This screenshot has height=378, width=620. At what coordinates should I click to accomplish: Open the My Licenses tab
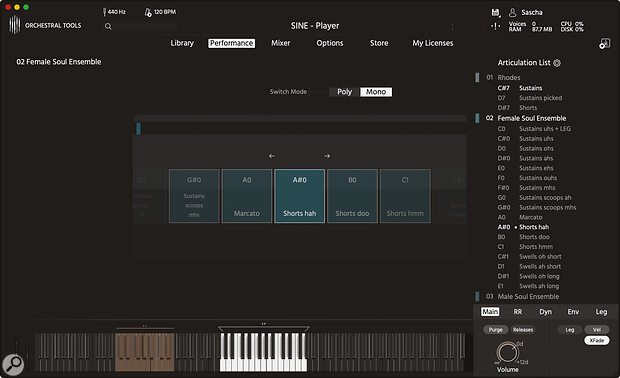point(433,43)
